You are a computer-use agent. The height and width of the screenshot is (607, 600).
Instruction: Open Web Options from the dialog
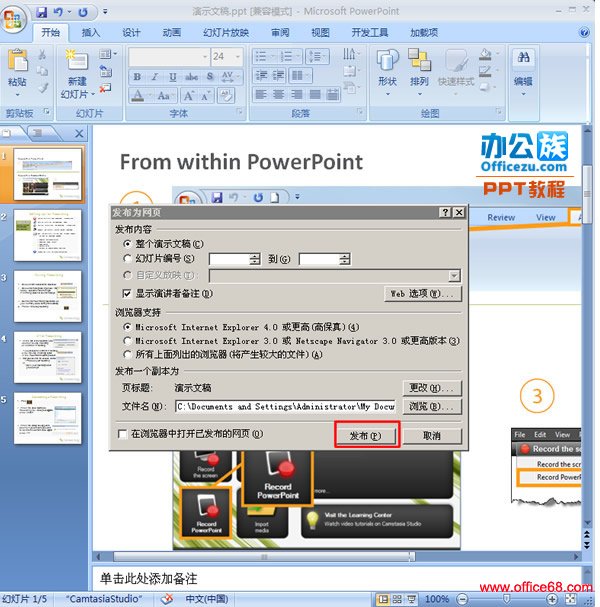click(423, 293)
